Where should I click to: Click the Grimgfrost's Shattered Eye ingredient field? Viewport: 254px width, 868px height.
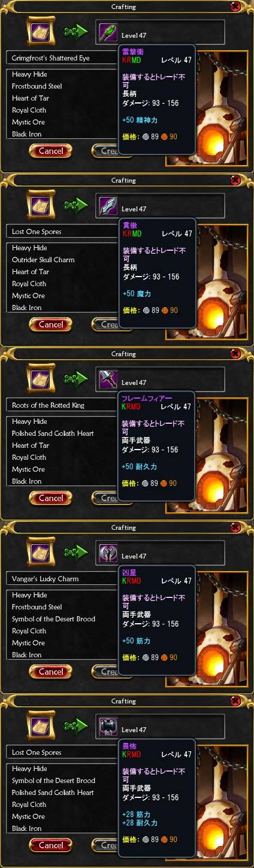(62, 58)
